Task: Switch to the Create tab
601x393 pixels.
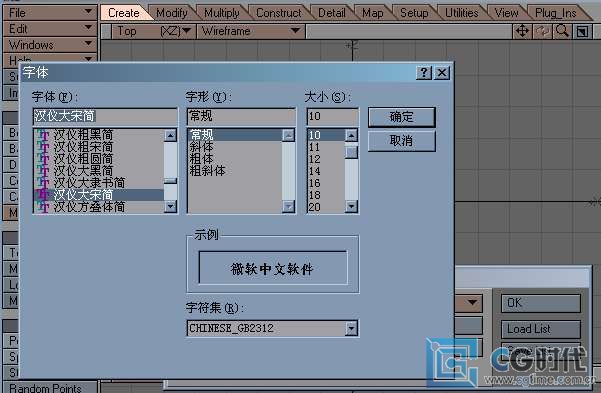Action: (123, 13)
